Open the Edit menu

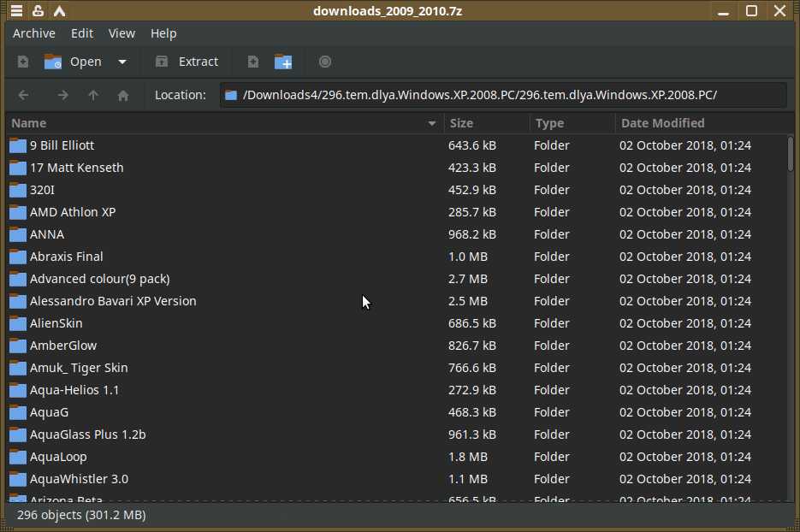82,33
